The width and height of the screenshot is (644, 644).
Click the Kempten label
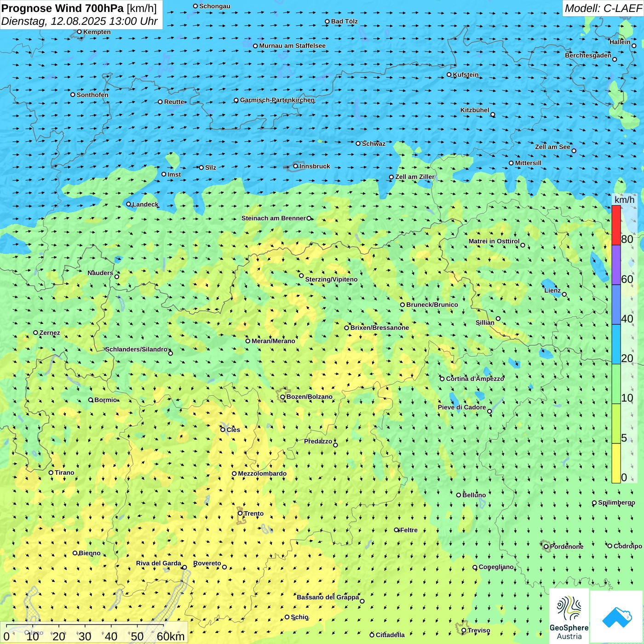click(97, 32)
